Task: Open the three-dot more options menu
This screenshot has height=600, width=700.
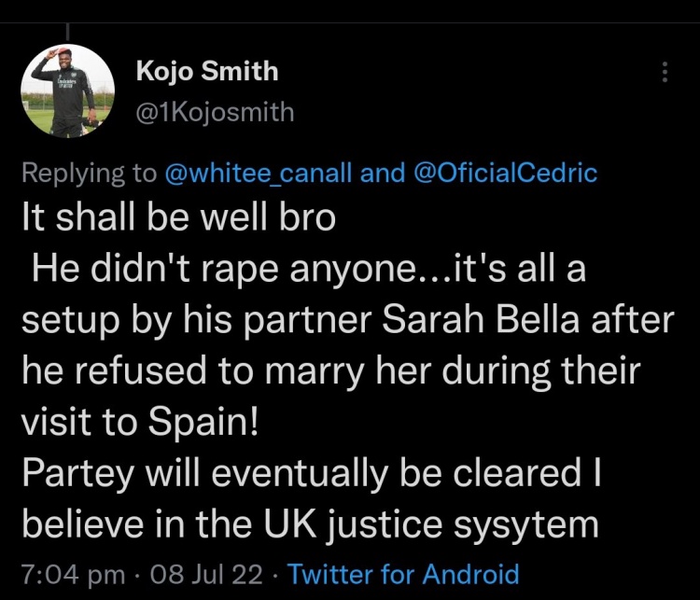Action: tap(665, 72)
